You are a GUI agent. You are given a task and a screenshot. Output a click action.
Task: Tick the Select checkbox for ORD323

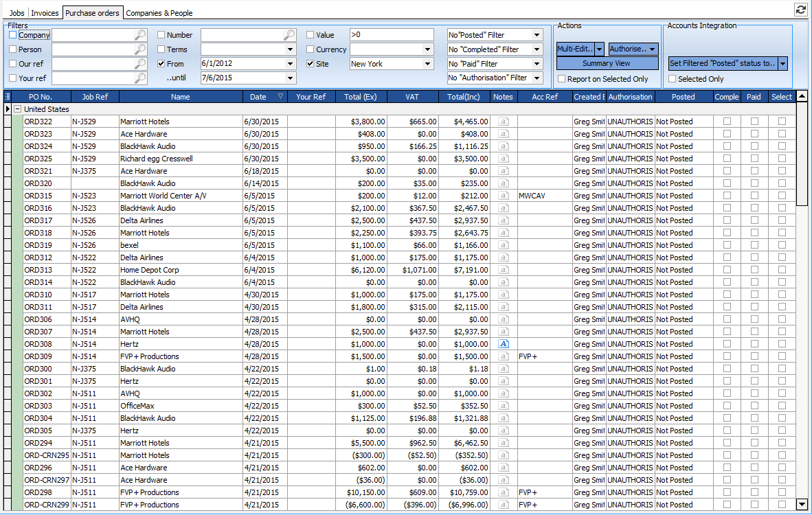(x=782, y=134)
